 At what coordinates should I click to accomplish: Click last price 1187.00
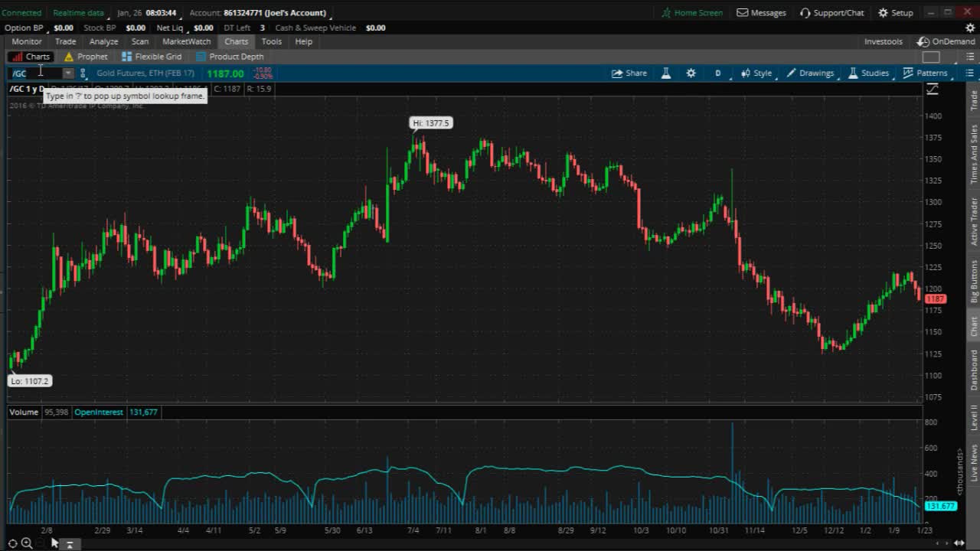(x=225, y=73)
